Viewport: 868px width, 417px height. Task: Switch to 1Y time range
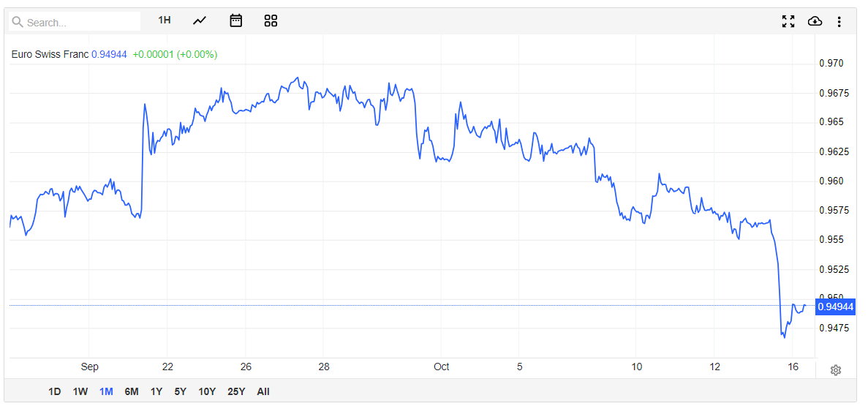click(156, 391)
